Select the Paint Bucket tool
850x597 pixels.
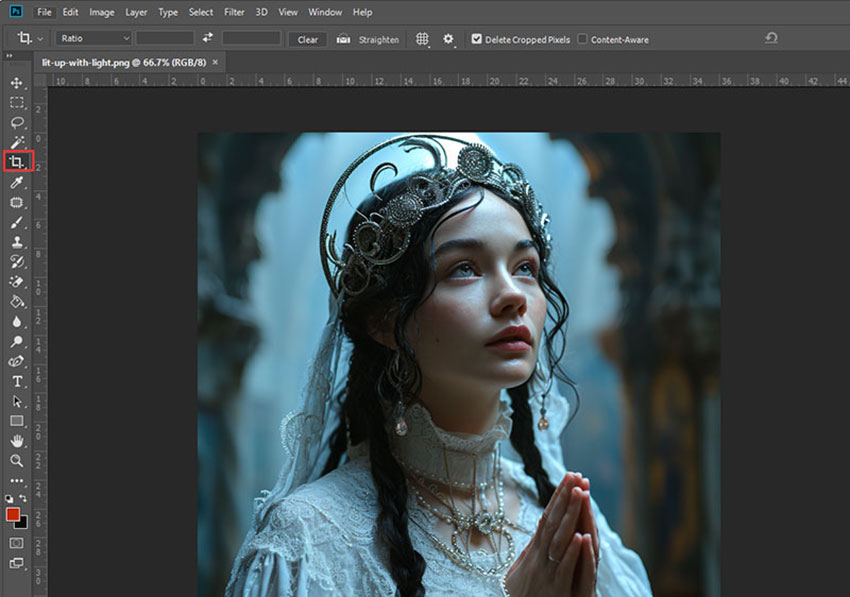17,301
